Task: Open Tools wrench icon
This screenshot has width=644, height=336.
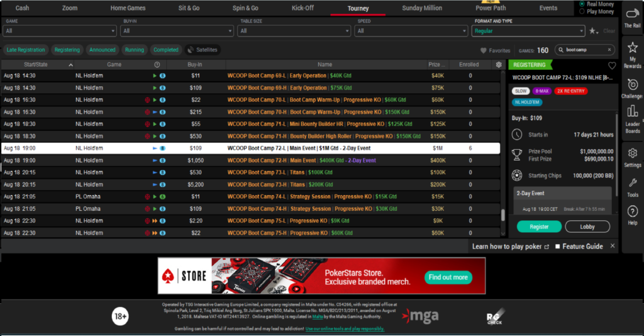Action: 633,183
